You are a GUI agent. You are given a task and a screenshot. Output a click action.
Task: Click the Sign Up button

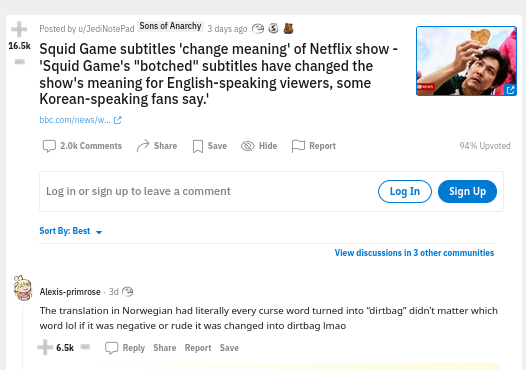[x=467, y=192]
